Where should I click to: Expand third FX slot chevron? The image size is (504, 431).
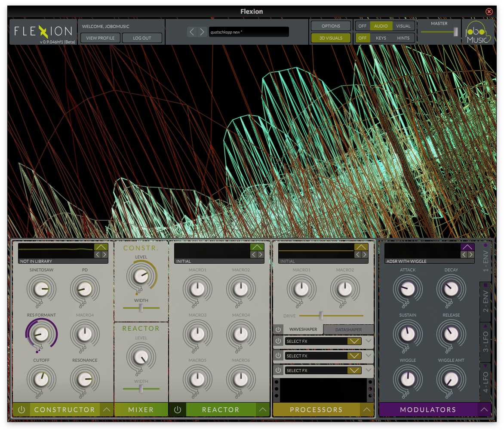coord(369,370)
